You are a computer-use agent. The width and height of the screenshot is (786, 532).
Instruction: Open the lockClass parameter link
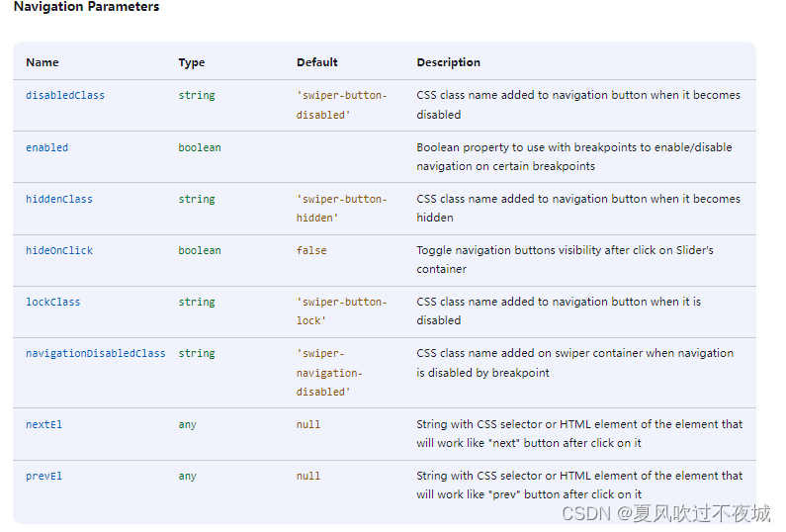[52, 302]
